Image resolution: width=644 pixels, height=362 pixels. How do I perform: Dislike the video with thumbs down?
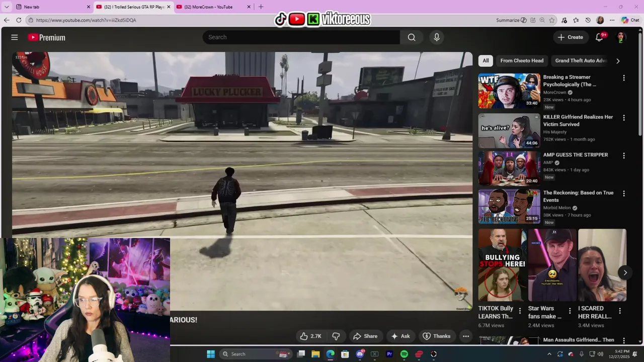click(336, 336)
